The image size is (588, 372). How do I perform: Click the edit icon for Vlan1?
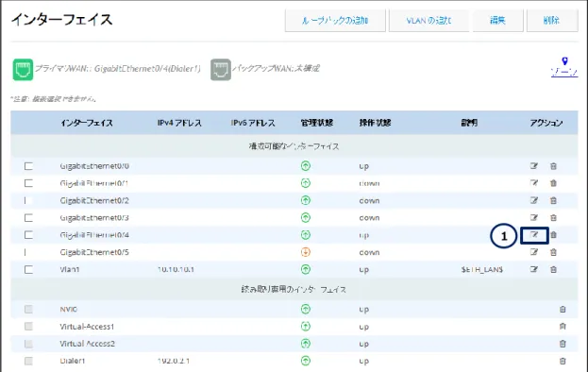pos(534,269)
